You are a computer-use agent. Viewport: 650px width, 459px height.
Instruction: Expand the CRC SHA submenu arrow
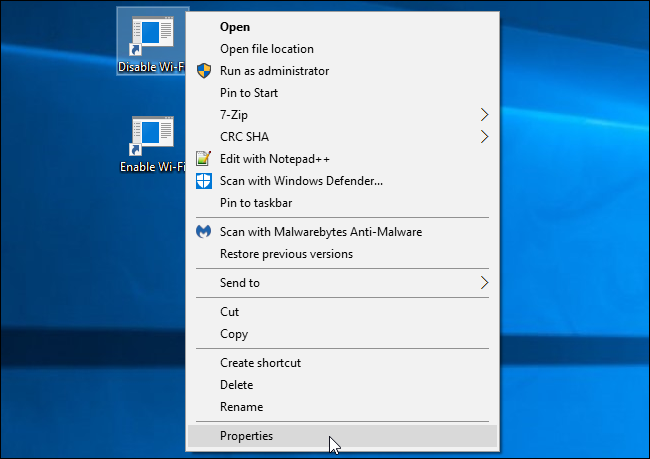click(484, 137)
